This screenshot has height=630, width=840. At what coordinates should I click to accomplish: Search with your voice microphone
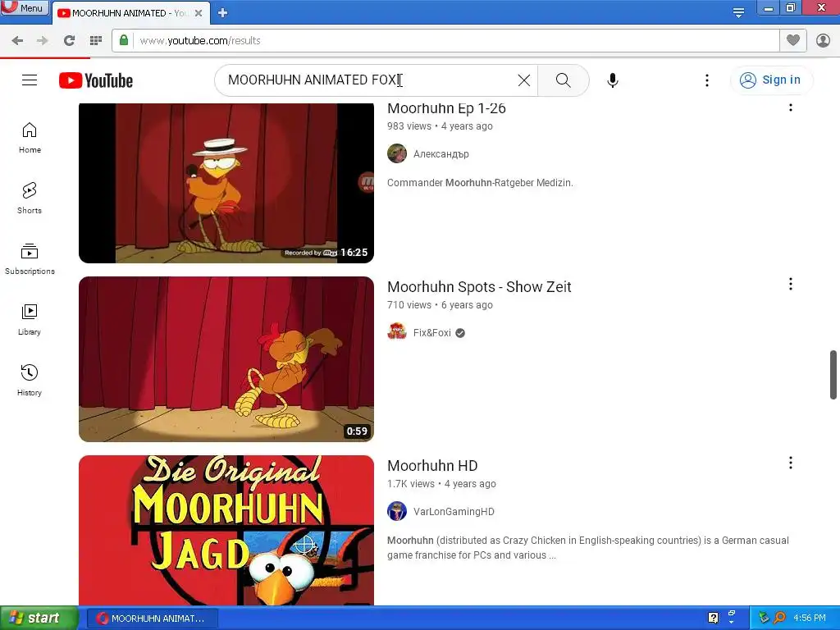[x=612, y=80]
